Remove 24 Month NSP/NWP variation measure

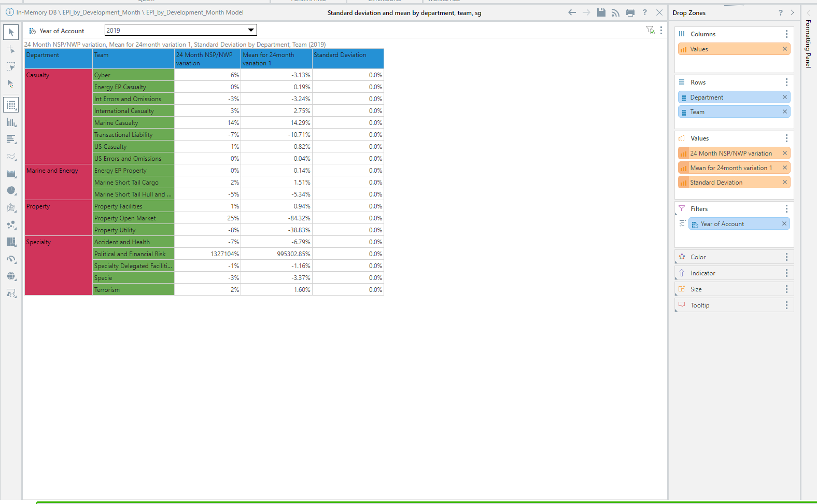pos(785,153)
